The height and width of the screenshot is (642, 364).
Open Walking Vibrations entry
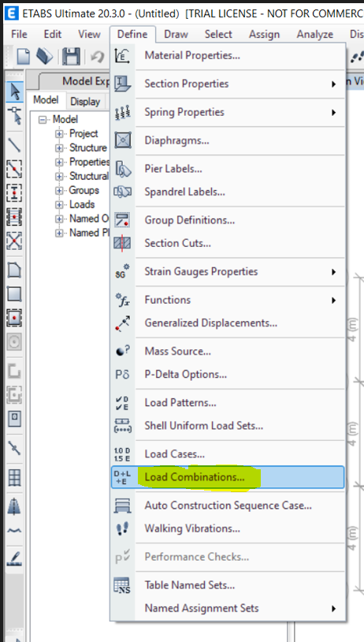pos(228,528)
